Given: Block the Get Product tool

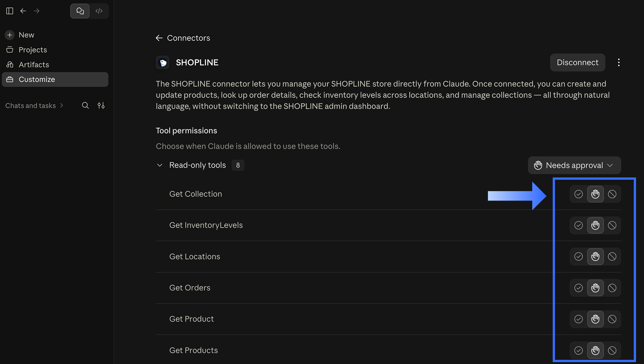Looking at the screenshot, I should (612, 319).
